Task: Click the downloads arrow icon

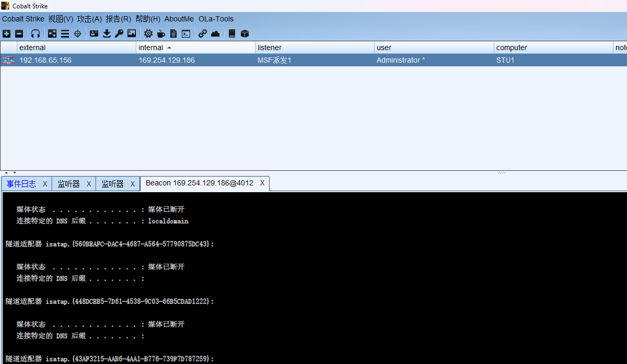Action: tap(107, 34)
